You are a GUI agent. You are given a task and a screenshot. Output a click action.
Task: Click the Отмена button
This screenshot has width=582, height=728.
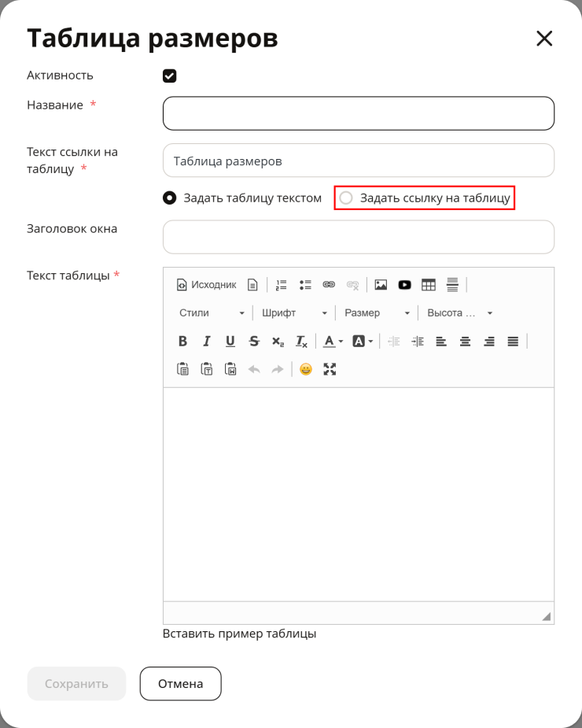[x=181, y=683]
